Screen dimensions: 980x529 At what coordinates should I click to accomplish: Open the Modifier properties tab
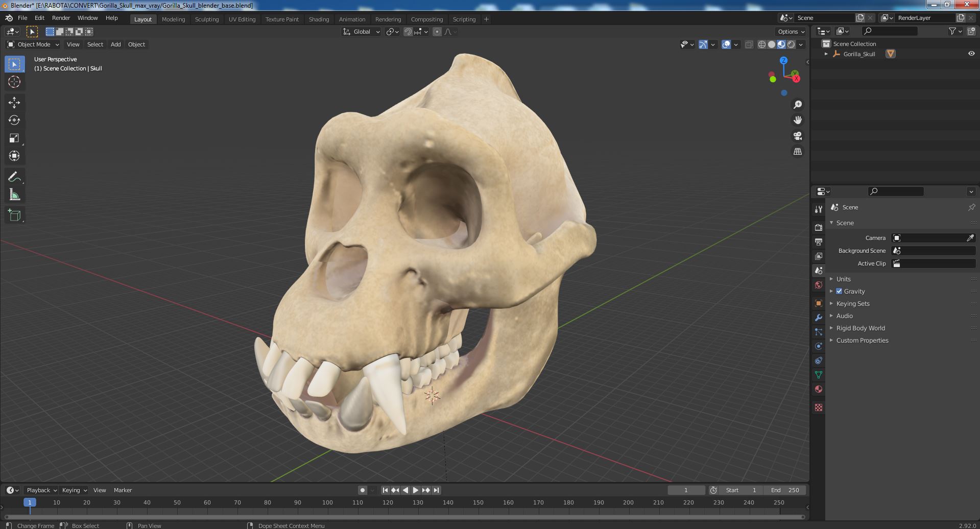pyautogui.click(x=819, y=318)
